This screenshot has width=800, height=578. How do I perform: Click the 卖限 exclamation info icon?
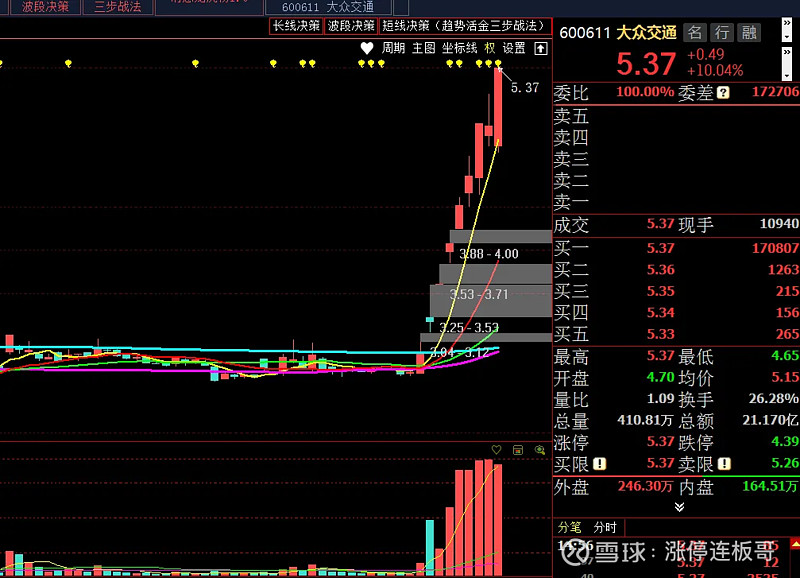click(724, 464)
